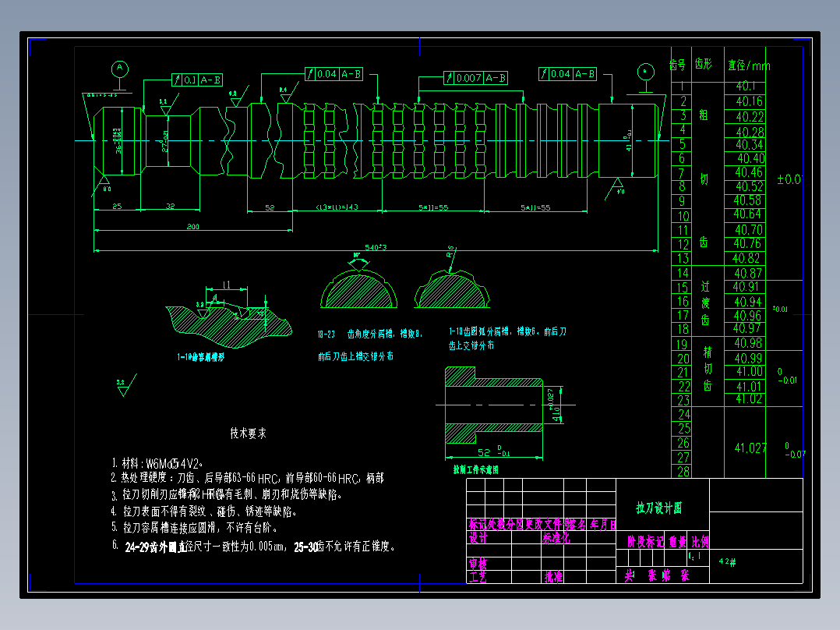Click diameter value 41.027

point(750,448)
